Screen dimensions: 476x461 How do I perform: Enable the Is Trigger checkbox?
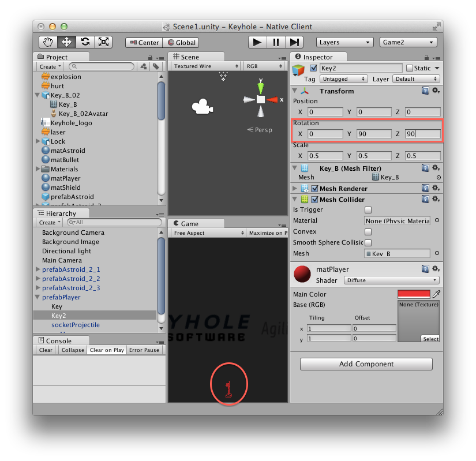pyautogui.click(x=368, y=210)
